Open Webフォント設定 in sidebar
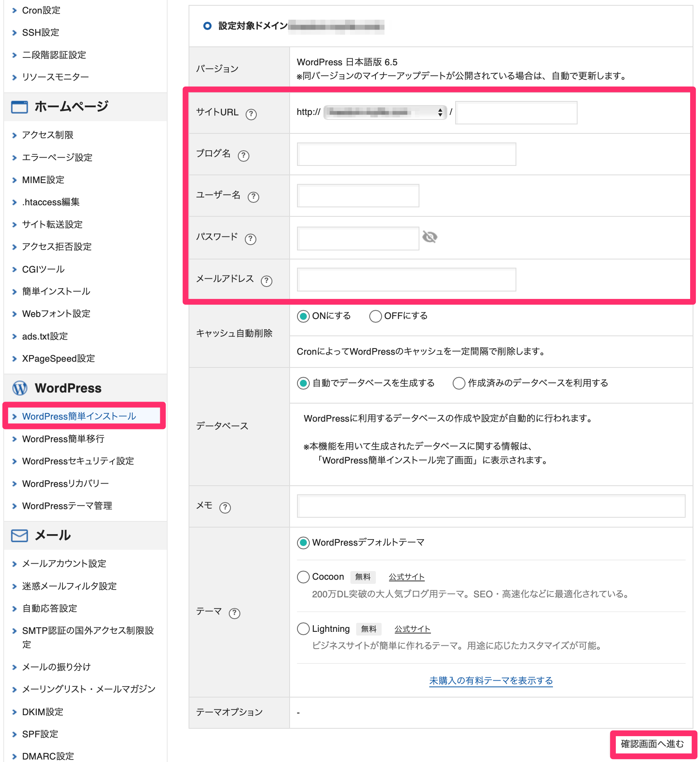 click(56, 314)
